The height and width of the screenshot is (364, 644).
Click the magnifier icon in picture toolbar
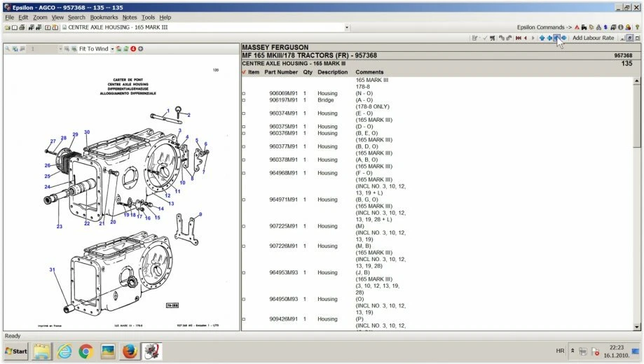pos(8,49)
